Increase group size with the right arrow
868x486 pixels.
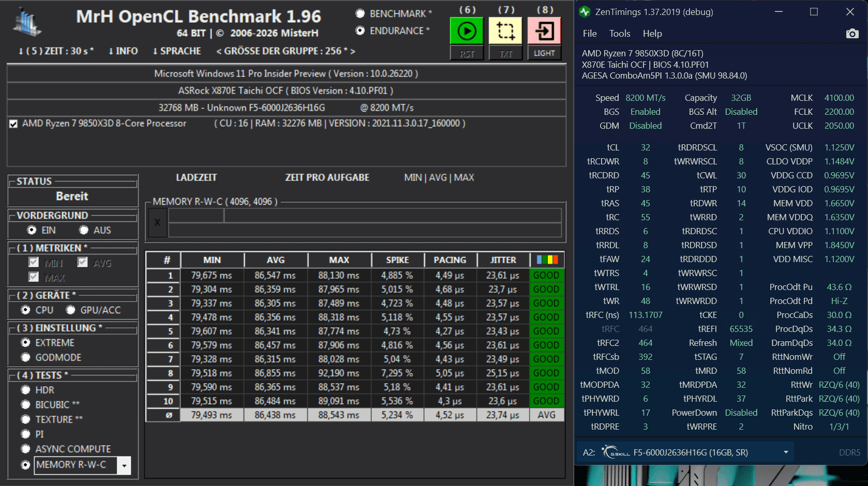coord(353,51)
